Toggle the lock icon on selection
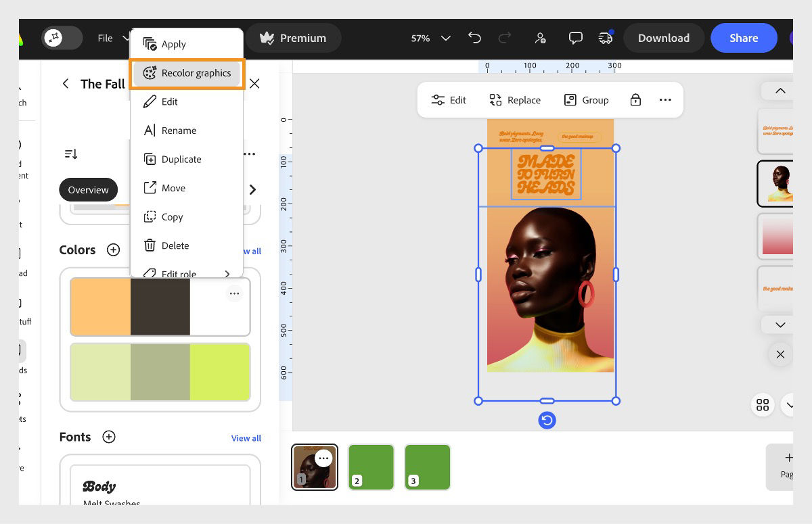Viewport: 812px width, 524px height. tap(635, 100)
